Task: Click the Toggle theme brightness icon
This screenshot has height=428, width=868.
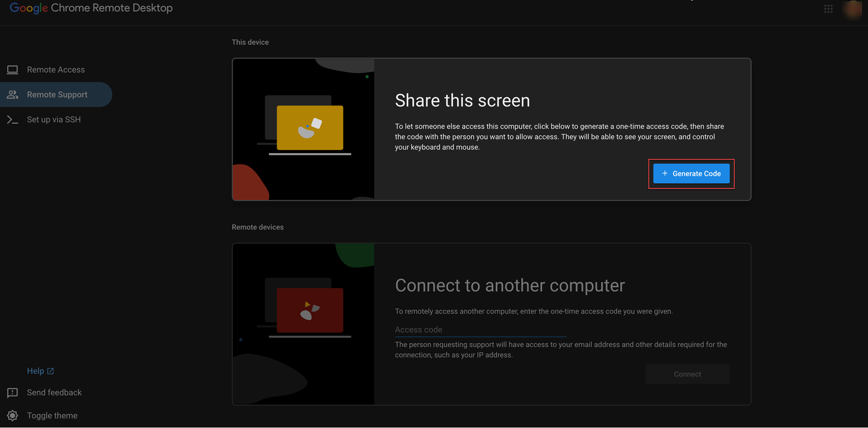Action: click(x=12, y=416)
